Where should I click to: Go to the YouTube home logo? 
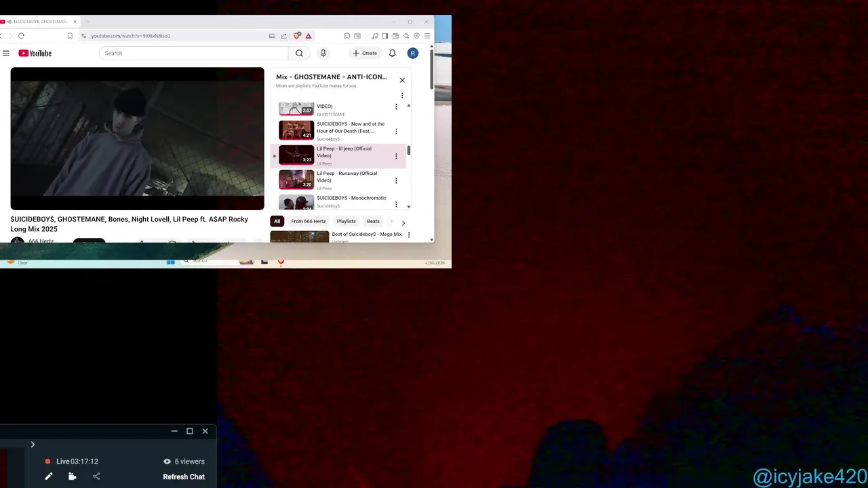(x=35, y=53)
